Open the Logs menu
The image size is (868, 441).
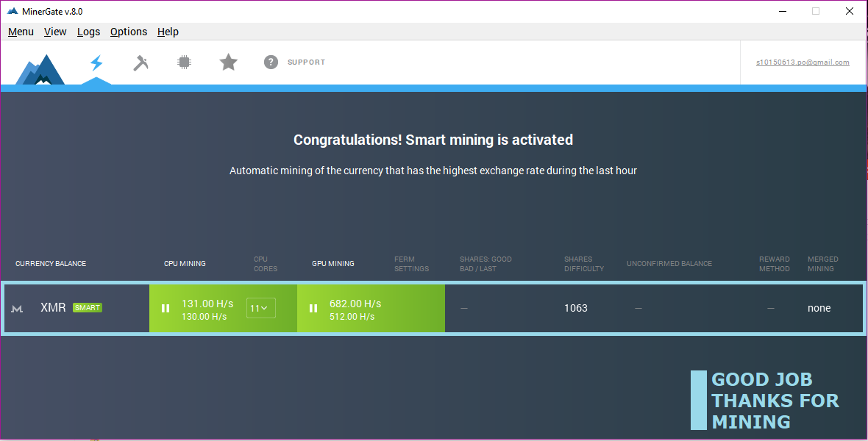[x=88, y=32]
